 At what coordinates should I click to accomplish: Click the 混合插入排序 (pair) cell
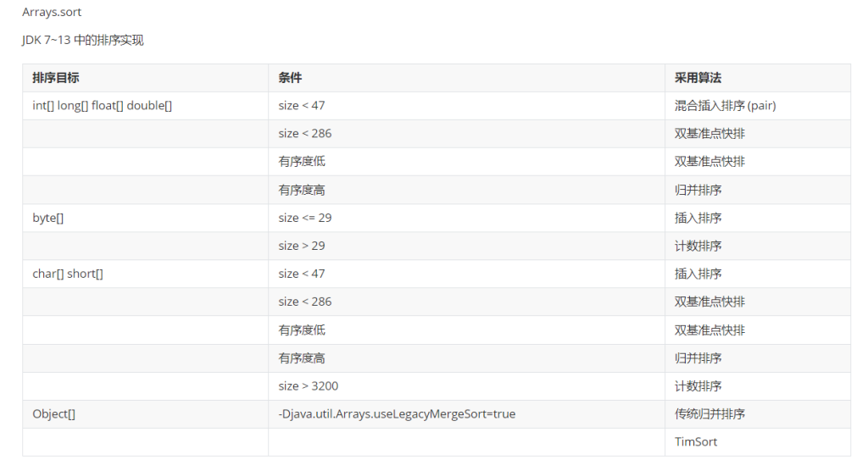(725, 106)
